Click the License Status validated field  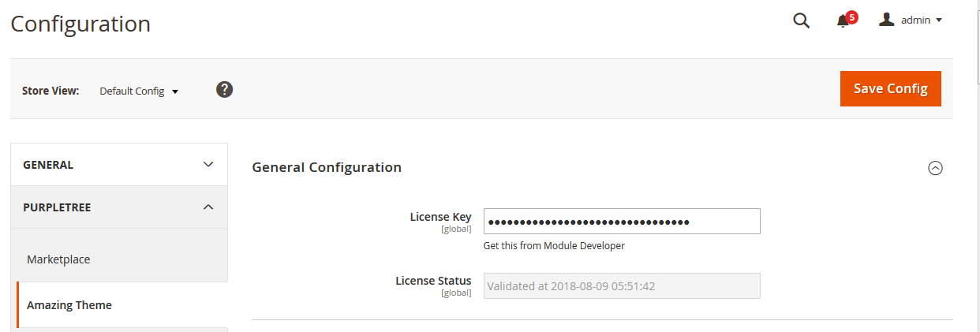(x=622, y=286)
